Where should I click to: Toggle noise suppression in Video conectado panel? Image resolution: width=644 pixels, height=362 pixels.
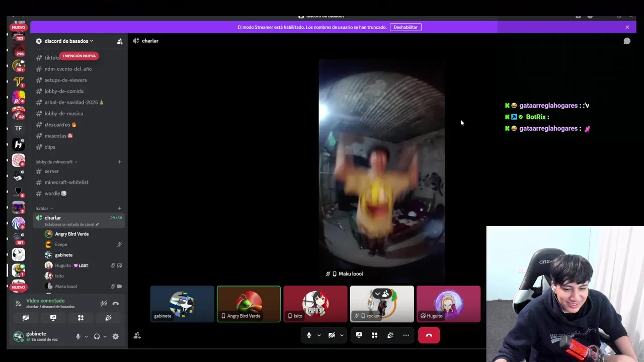(103, 303)
